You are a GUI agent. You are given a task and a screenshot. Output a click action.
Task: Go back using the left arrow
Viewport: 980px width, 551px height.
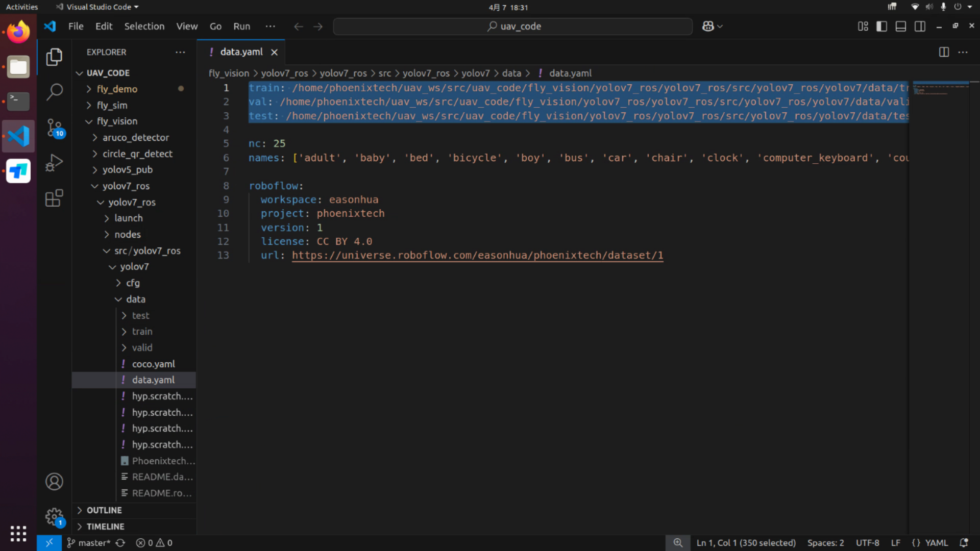tap(299, 27)
